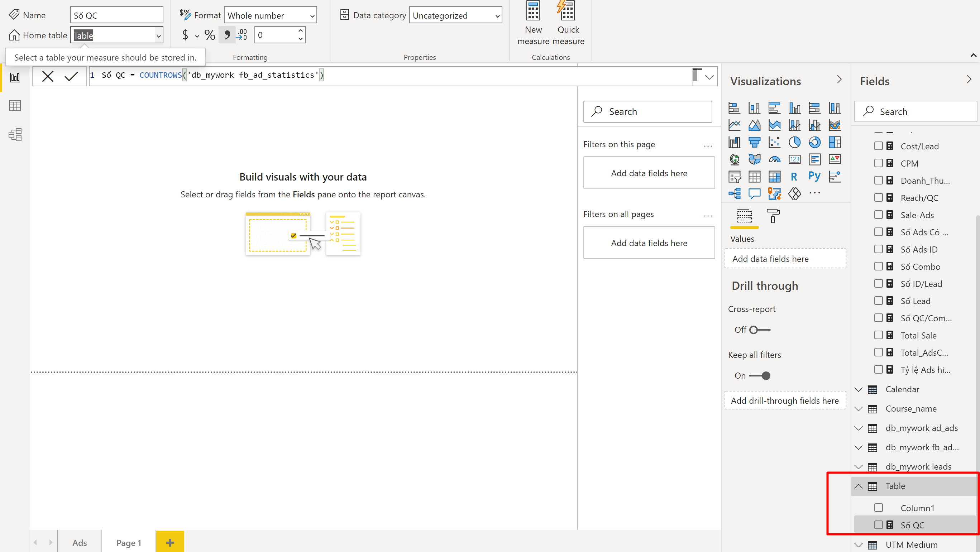980x552 pixels.
Task: Open the Report view icon in left sidebar
Action: 15,78
